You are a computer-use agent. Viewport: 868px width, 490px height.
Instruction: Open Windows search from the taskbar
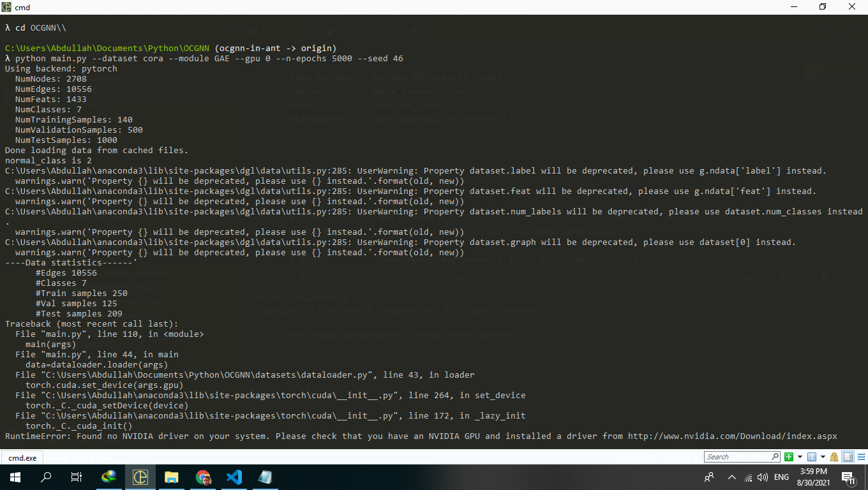point(45,477)
